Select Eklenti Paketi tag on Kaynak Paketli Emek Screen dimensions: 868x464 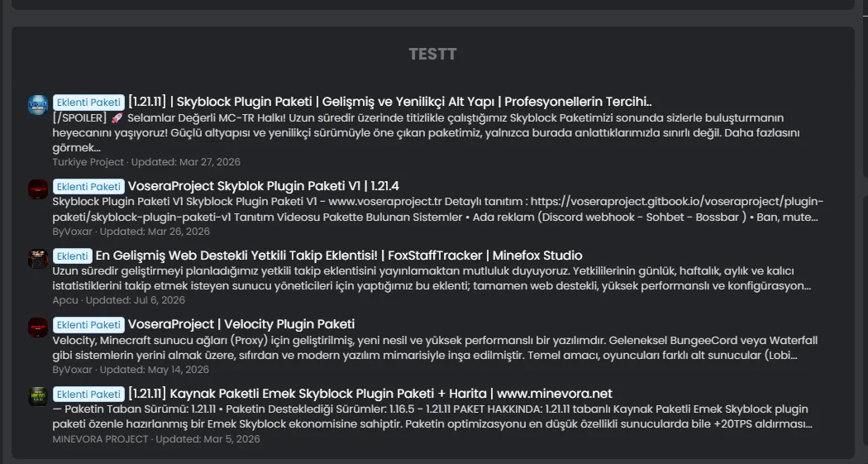coord(88,394)
